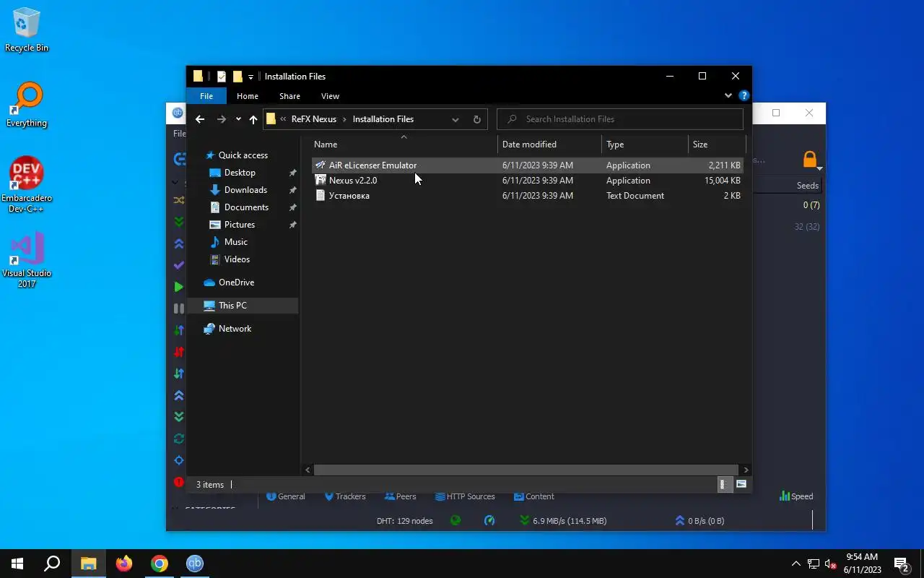Select the AiR eLicenser Emulator application file
This screenshot has height=578, width=924.
[x=527, y=165]
